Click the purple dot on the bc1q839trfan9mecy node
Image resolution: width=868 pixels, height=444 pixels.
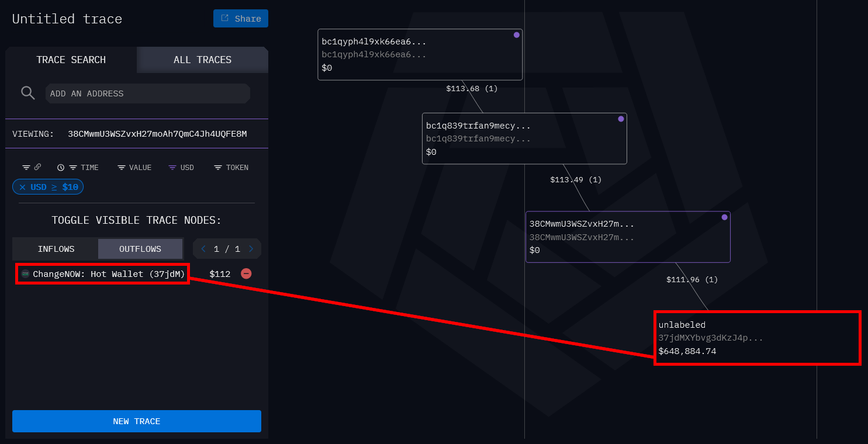[x=621, y=119]
